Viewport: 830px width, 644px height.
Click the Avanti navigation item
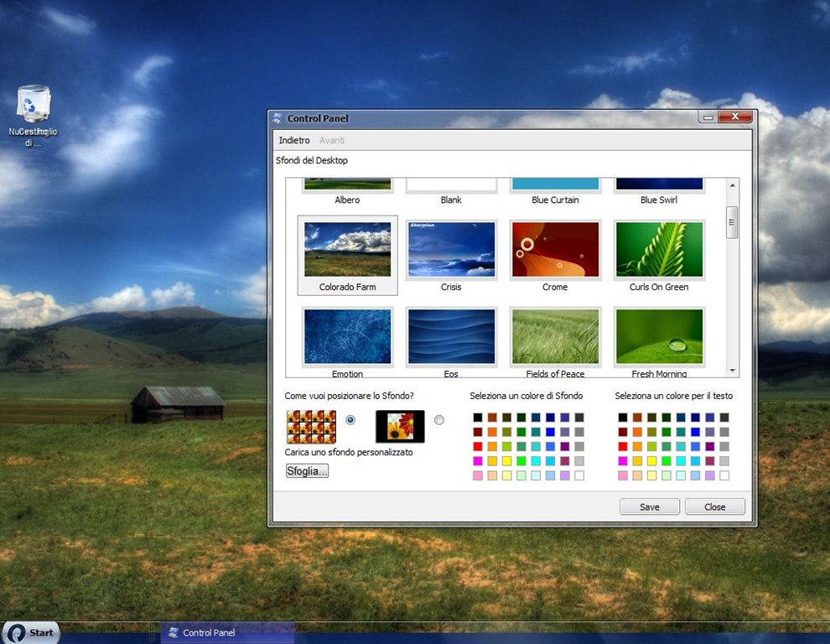coord(332,140)
